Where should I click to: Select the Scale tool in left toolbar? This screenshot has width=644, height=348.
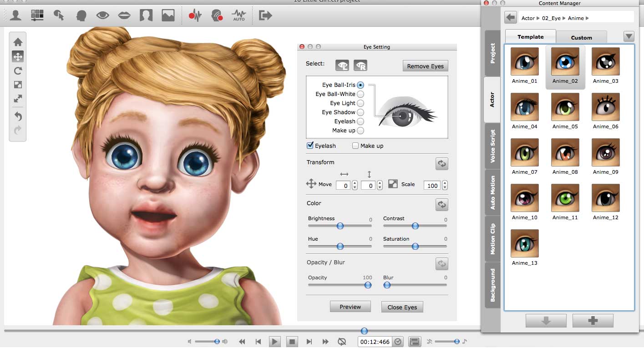pos(18,85)
